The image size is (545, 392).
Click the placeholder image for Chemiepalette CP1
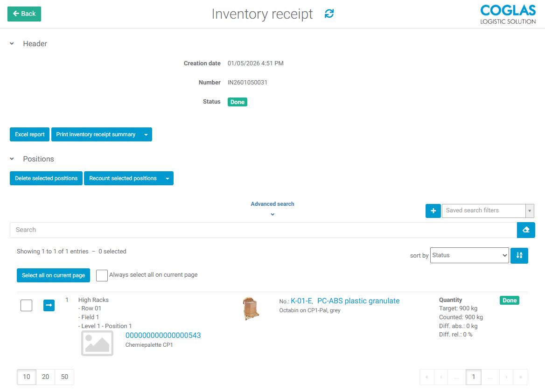[97, 343]
